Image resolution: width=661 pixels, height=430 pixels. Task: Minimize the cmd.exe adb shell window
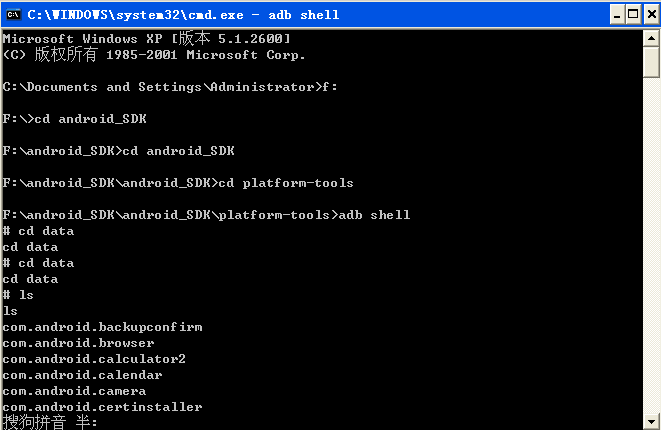(x=617, y=15)
